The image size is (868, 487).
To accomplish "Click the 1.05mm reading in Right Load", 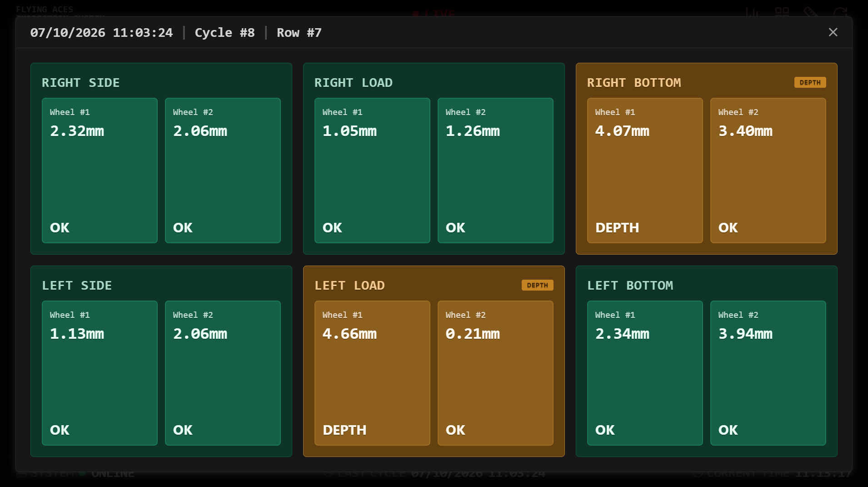I will pyautogui.click(x=349, y=131).
